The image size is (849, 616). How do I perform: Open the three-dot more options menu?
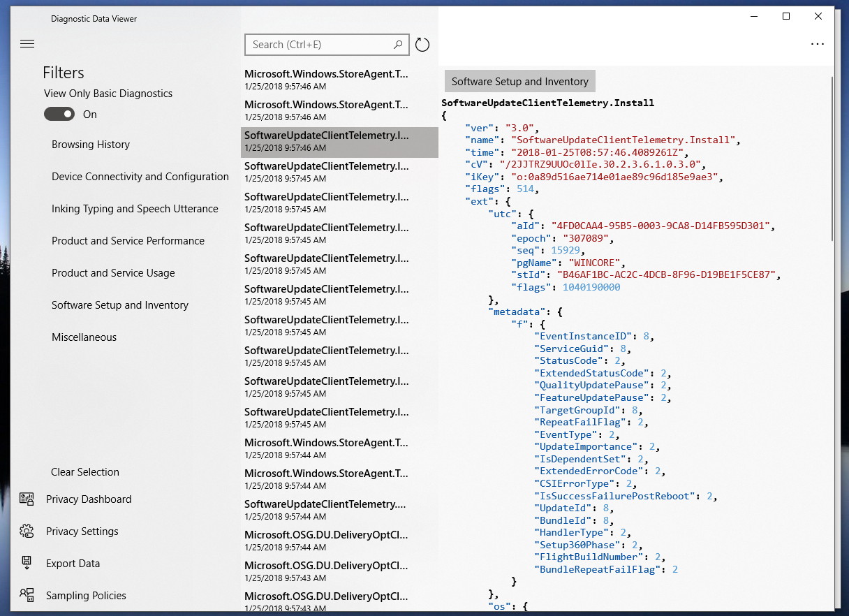(818, 44)
